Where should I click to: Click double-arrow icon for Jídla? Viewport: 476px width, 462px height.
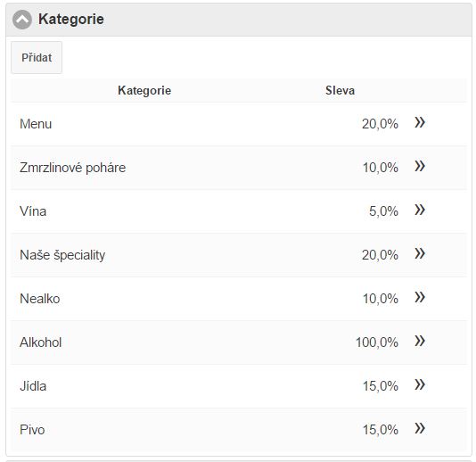click(420, 385)
